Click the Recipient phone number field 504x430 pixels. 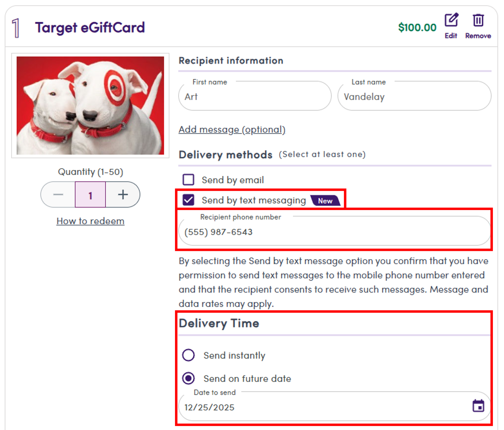(x=334, y=232)
